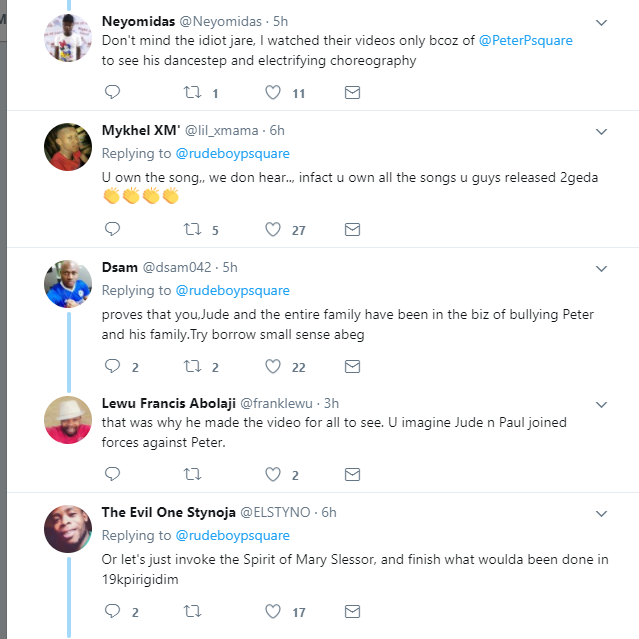Reply to The Evil One Stynoja's tweet
This screenshot has height=639, width=639.
pos(112,610)
